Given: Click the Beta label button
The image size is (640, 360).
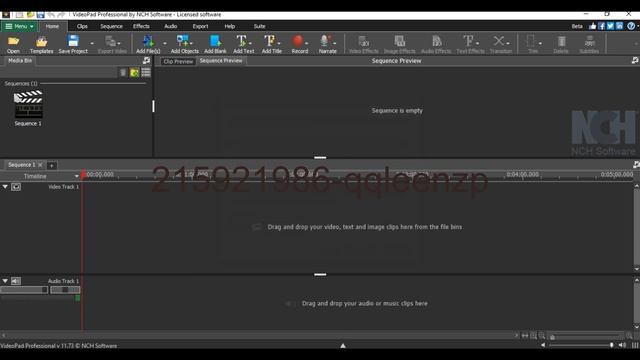Looking at the screenshot, I should click(x=577, y=26).
